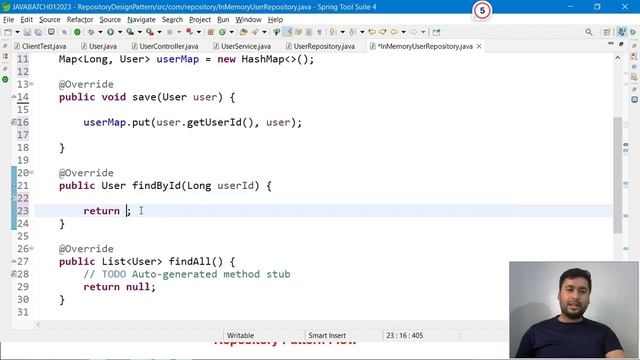
Task: Open the Project menu
Action: click(x=200, y=20)
